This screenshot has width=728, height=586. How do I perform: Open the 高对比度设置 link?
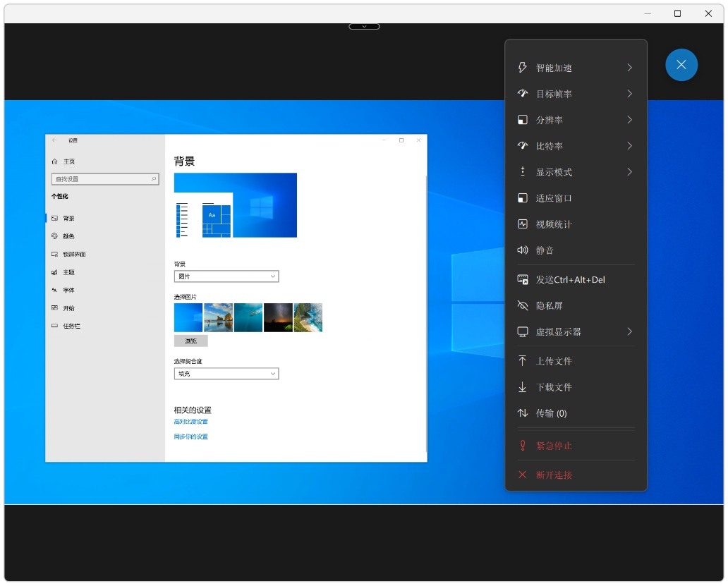191,421
